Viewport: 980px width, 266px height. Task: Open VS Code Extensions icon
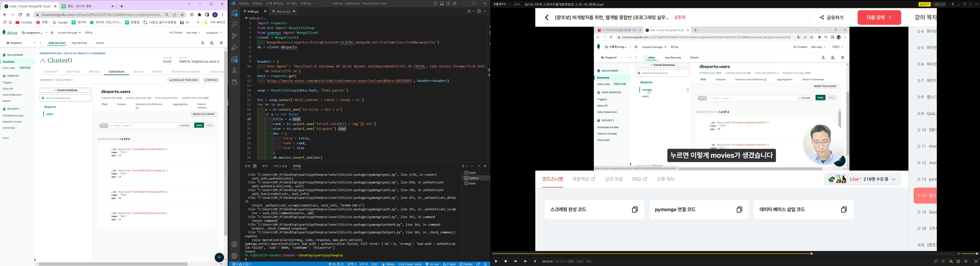[234, 59]
